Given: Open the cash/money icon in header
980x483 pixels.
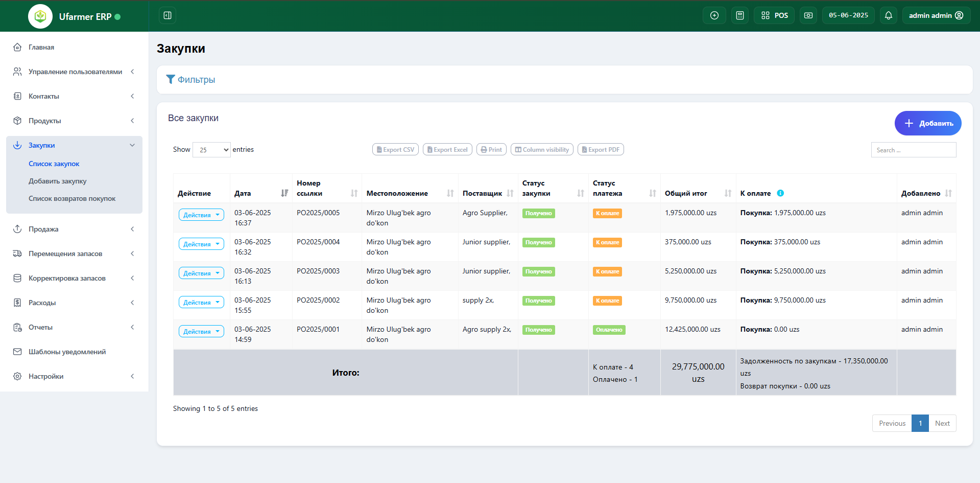Looking at the screenshot, I should 808,15.
